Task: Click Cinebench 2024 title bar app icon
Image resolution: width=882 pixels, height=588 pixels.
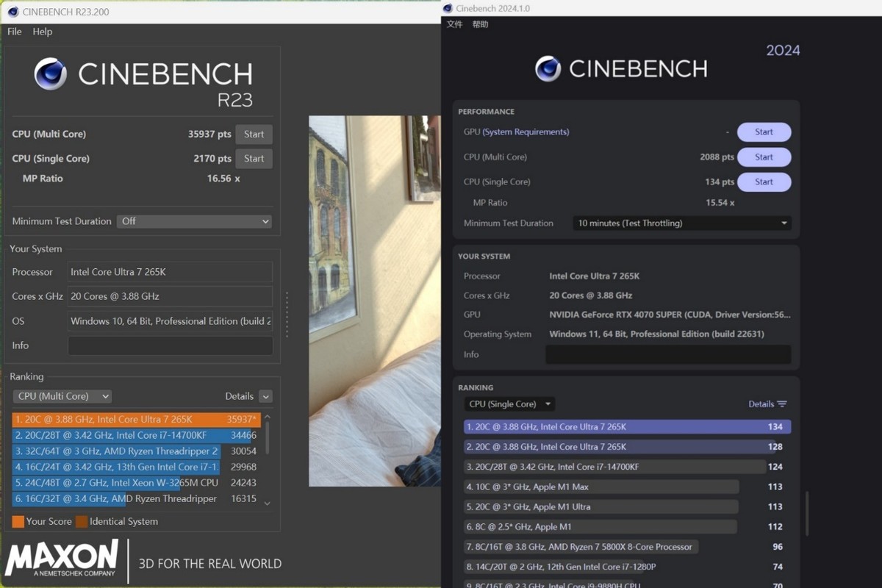Action: coord(448,9)
